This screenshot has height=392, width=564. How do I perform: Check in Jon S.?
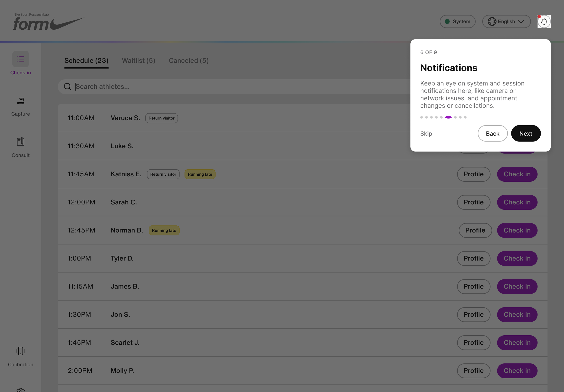click(x=517, y=315)
